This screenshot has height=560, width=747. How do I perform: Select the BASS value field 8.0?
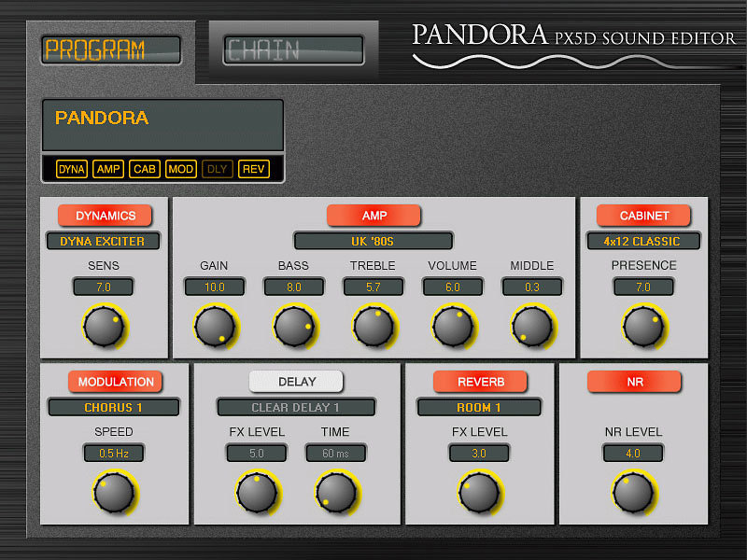pos(294,287)
